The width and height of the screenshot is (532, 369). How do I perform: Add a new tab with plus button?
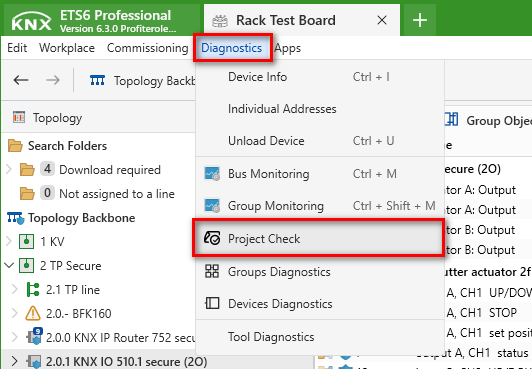pos(420,20)
